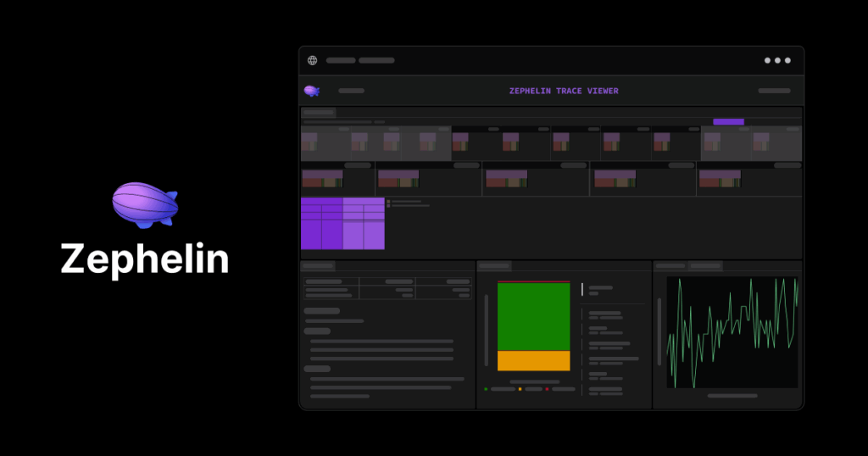Click the purple highlighted timeline marker

click(x=728, y=122)
